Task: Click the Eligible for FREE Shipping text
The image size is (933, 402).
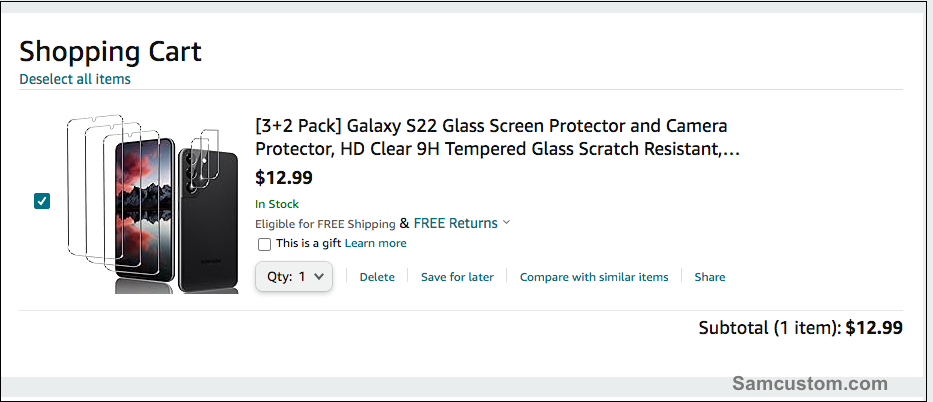Action: coord(325,224)
